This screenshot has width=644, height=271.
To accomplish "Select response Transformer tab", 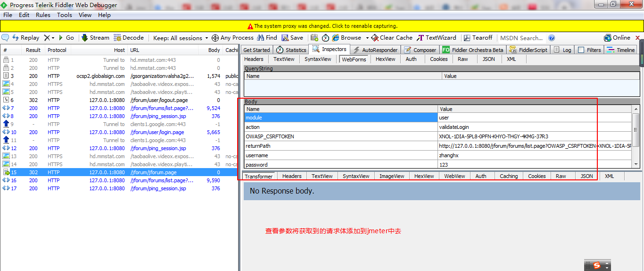I will point(258,176).
